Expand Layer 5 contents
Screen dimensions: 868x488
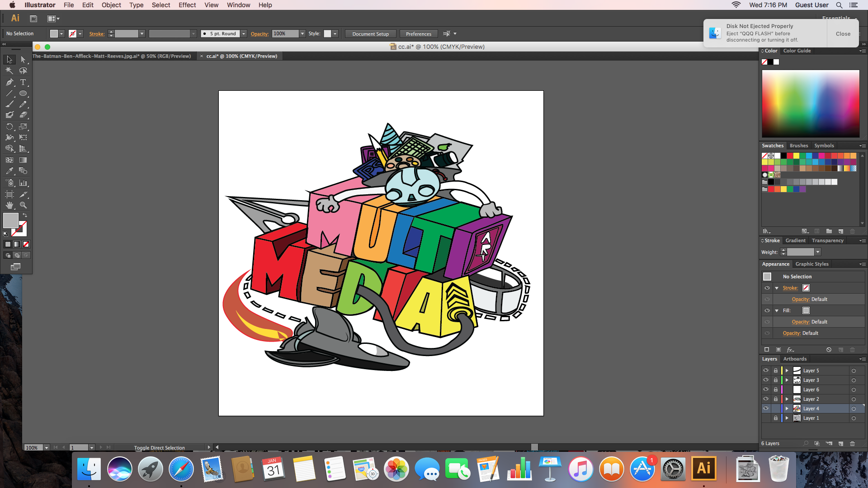click(787, 371)
